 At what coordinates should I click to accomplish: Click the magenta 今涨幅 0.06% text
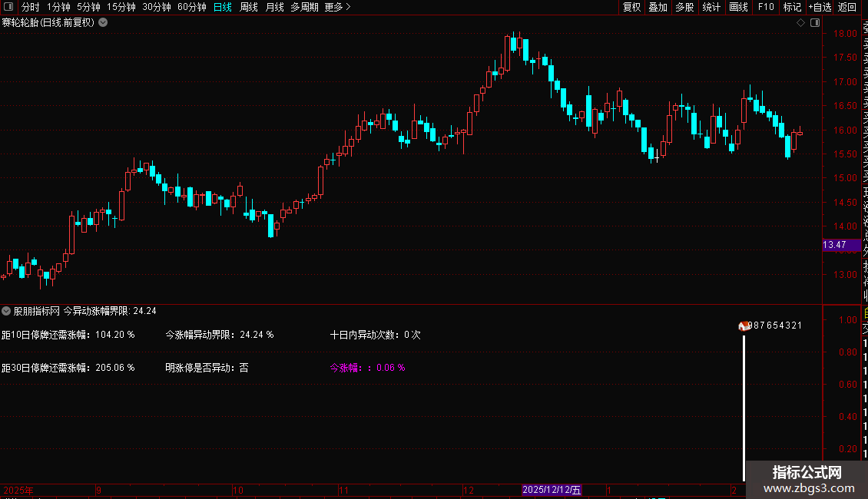coord(368,368)
